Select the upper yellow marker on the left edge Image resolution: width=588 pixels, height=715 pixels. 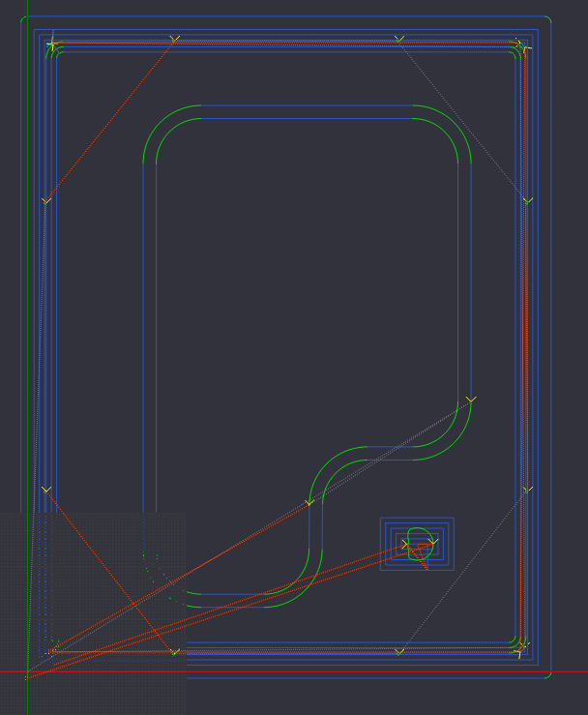[45, 200]
